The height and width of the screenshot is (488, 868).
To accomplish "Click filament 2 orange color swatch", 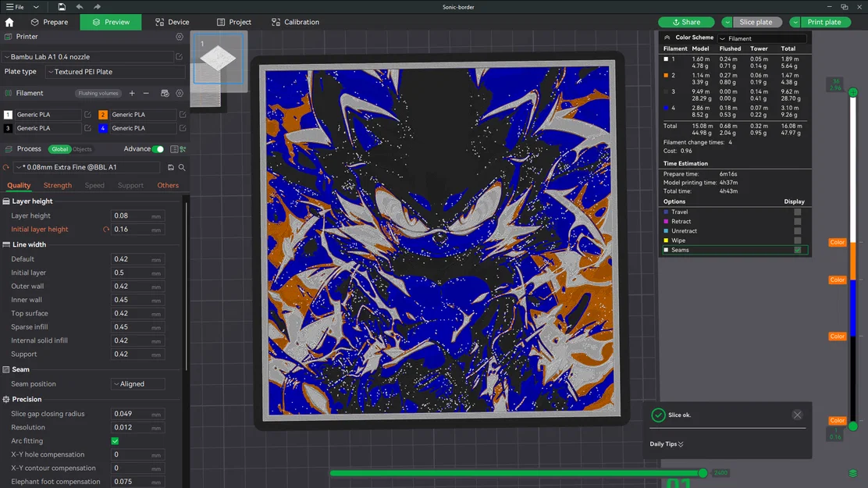I will pyautogui.click(x=102, y=114).
